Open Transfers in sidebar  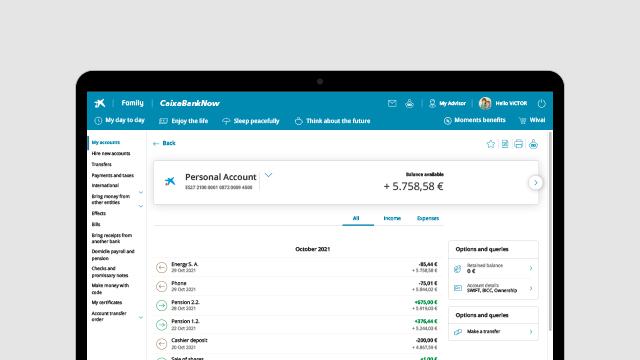(101, 164)
